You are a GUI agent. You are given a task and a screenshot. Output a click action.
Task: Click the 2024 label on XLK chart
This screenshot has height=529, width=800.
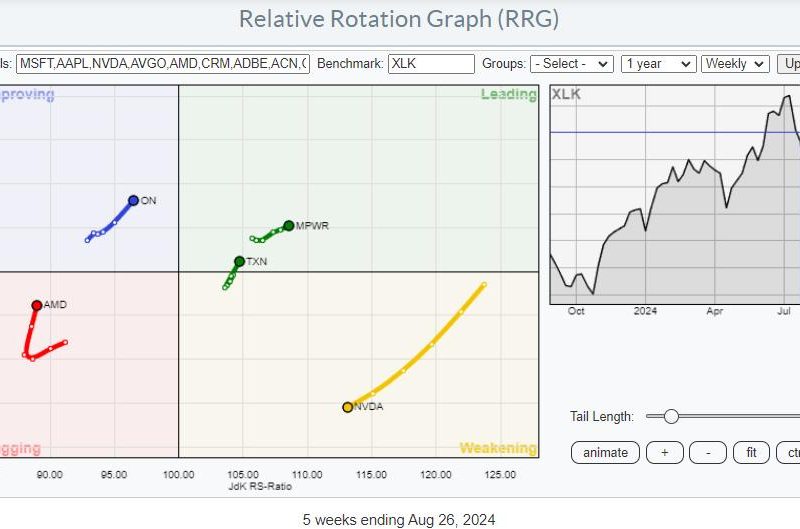pos(645,311)
